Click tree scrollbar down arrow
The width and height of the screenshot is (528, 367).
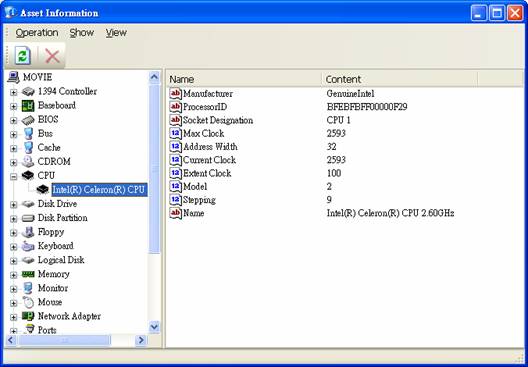[154, 327]
